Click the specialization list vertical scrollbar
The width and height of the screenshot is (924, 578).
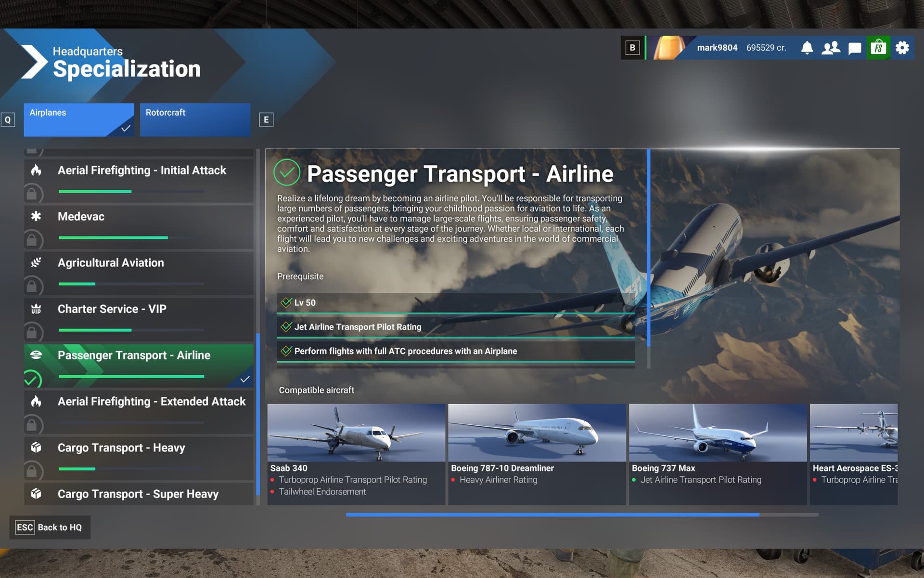point(258,414)
